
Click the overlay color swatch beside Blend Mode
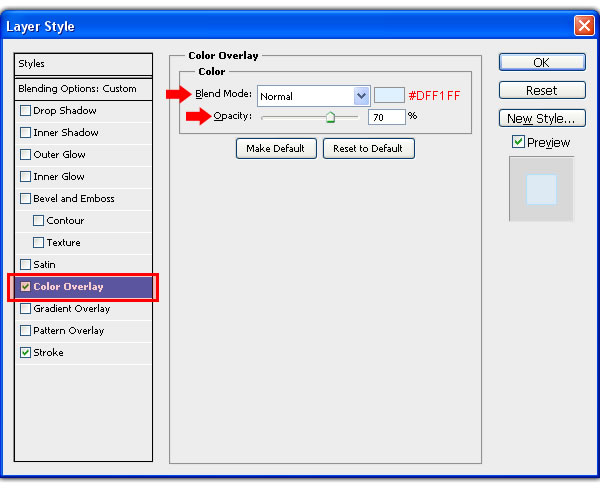coord(389,95)
